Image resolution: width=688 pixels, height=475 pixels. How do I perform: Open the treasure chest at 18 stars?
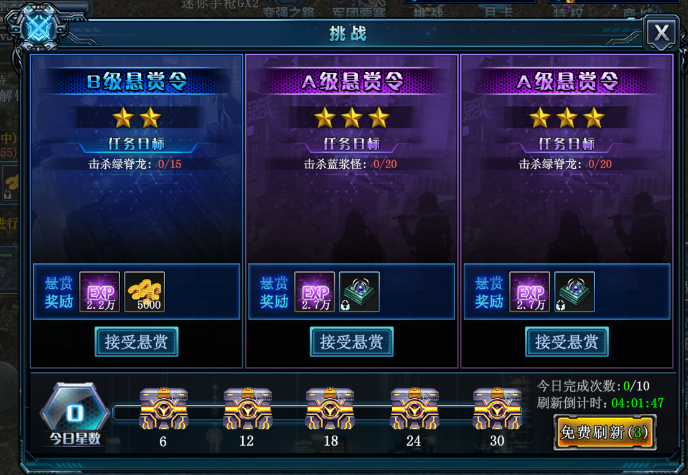pos(330,409)
